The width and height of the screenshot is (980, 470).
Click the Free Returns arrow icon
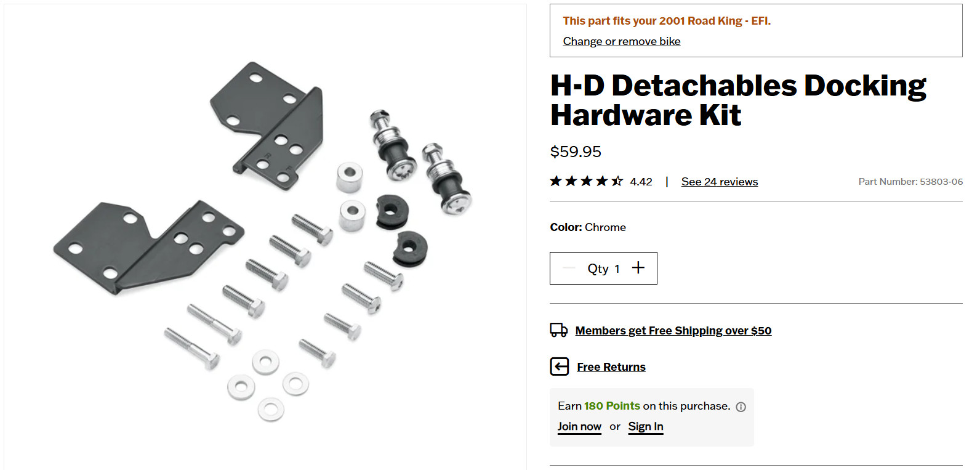tap(560, 367)
